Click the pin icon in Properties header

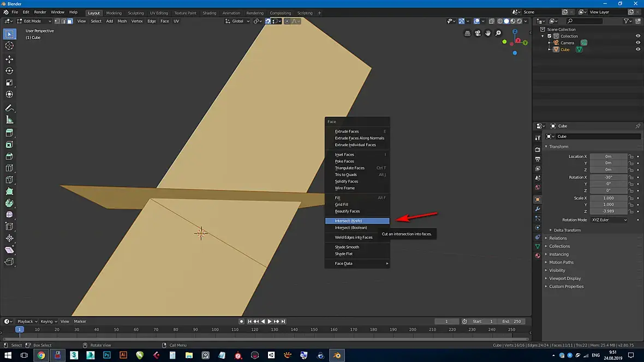pyautogui.click(x=638, y=126)
